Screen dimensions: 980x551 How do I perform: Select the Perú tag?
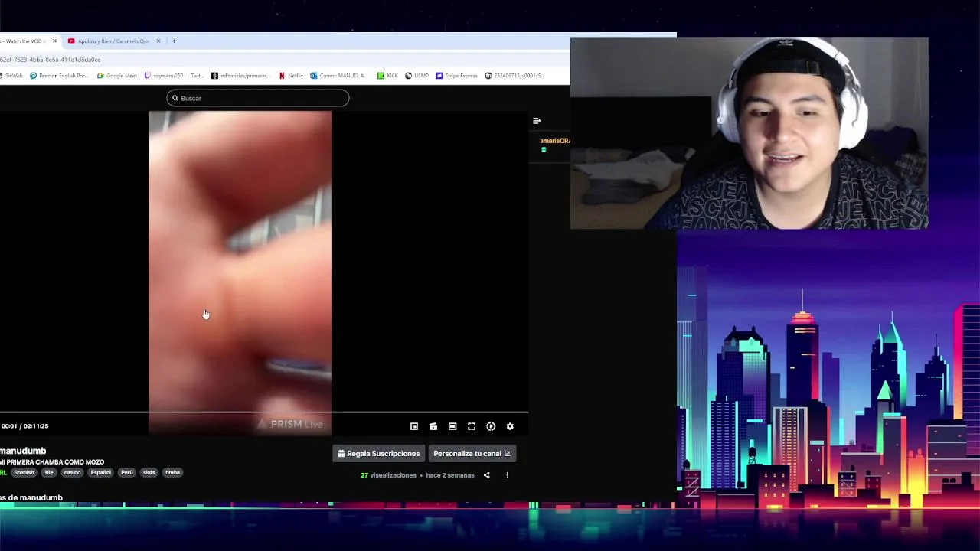point(127,472)
